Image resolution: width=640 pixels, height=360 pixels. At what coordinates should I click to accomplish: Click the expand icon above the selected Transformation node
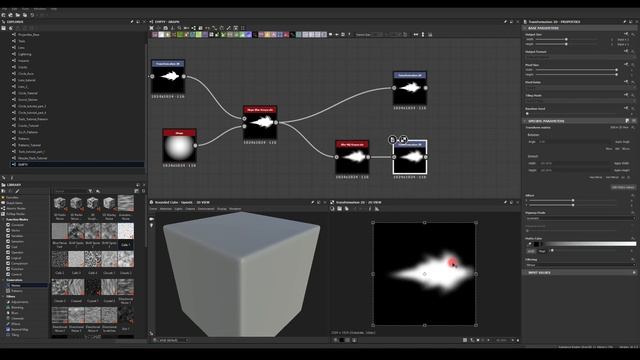403,140
